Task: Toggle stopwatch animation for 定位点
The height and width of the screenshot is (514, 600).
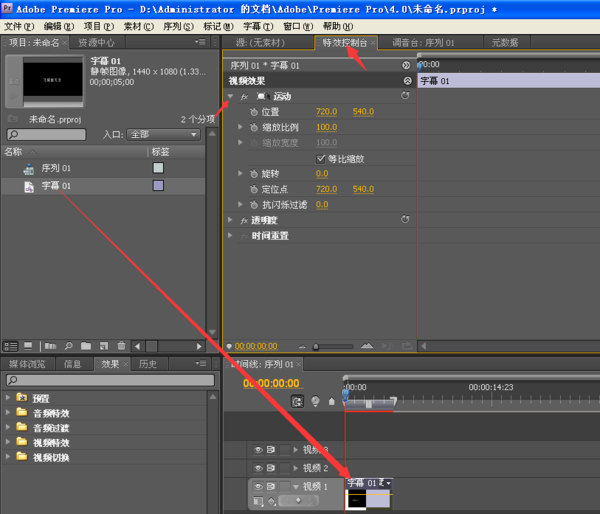Action: tap(254, 189)
